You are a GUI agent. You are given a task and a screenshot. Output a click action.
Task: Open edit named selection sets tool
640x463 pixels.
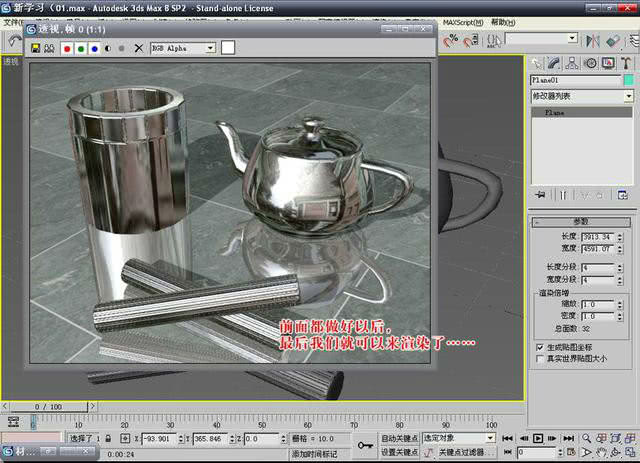pos(494,40)
